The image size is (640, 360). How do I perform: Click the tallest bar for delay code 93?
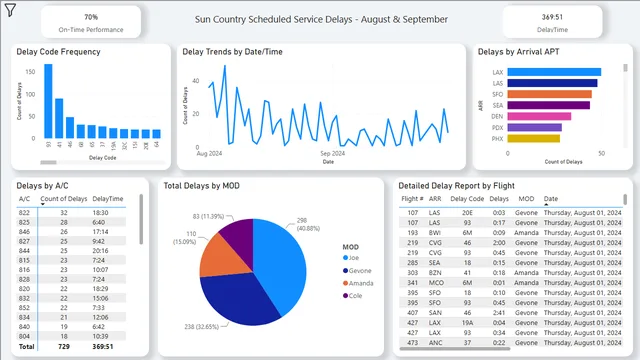tap(48, 101)
